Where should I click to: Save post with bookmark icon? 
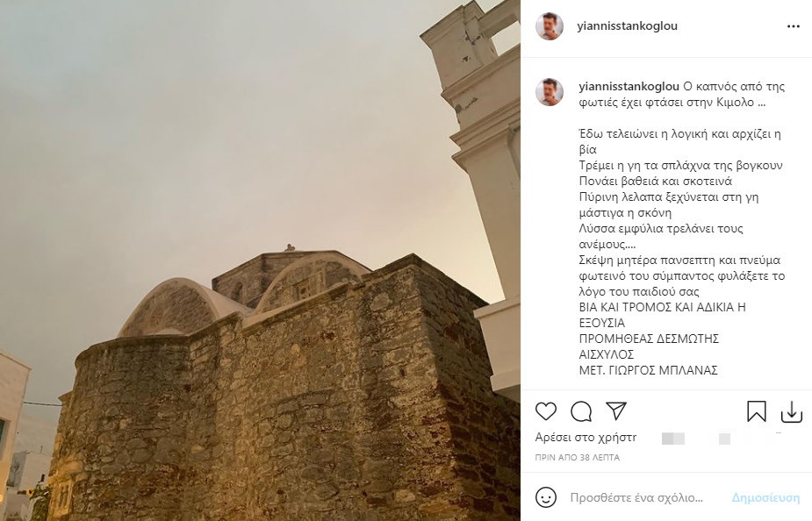coord(756,412)
